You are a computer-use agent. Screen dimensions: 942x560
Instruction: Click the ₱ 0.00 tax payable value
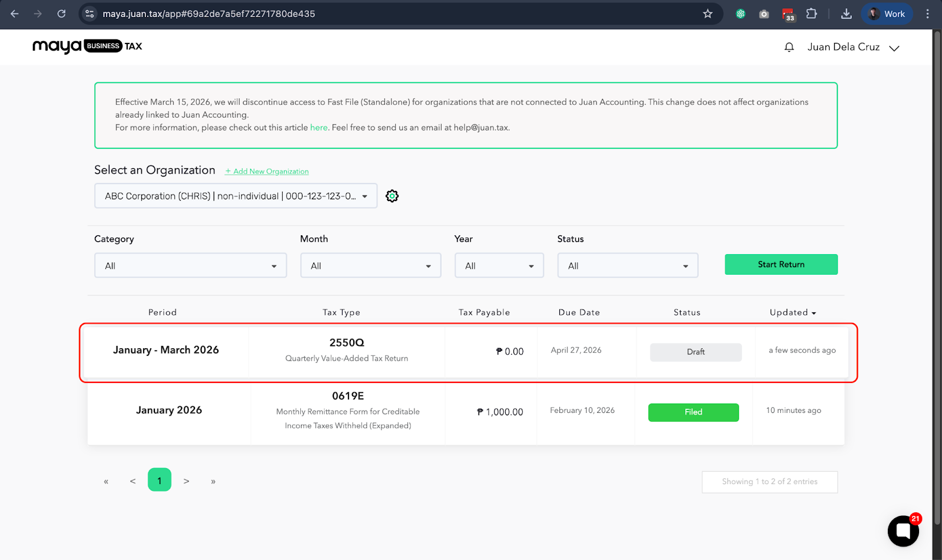tap(510, 351)
